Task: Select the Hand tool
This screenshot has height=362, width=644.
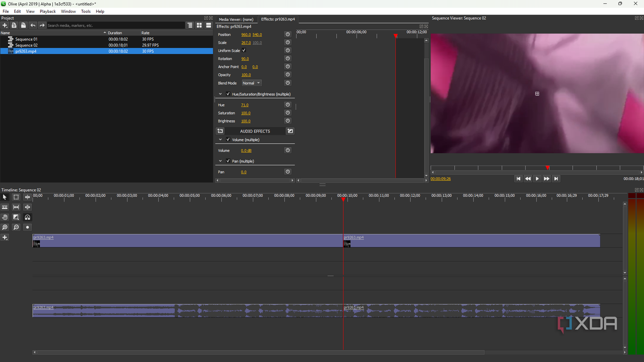Action: pyautogui.click(x=5, y=217)
